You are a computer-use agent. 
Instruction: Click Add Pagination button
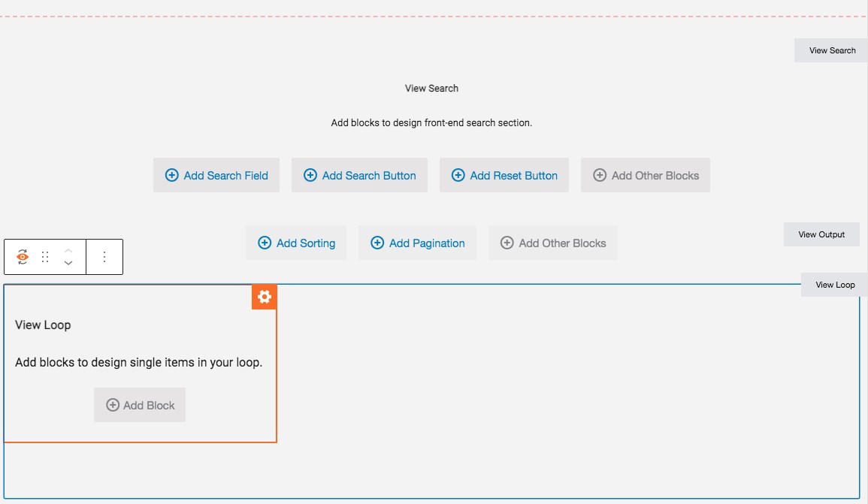click(x=417, y=243)
